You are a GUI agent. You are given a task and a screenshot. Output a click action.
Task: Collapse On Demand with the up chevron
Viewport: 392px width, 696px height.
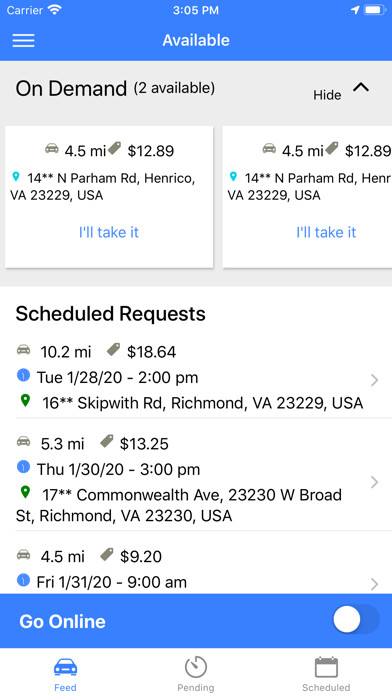[361, 87]
